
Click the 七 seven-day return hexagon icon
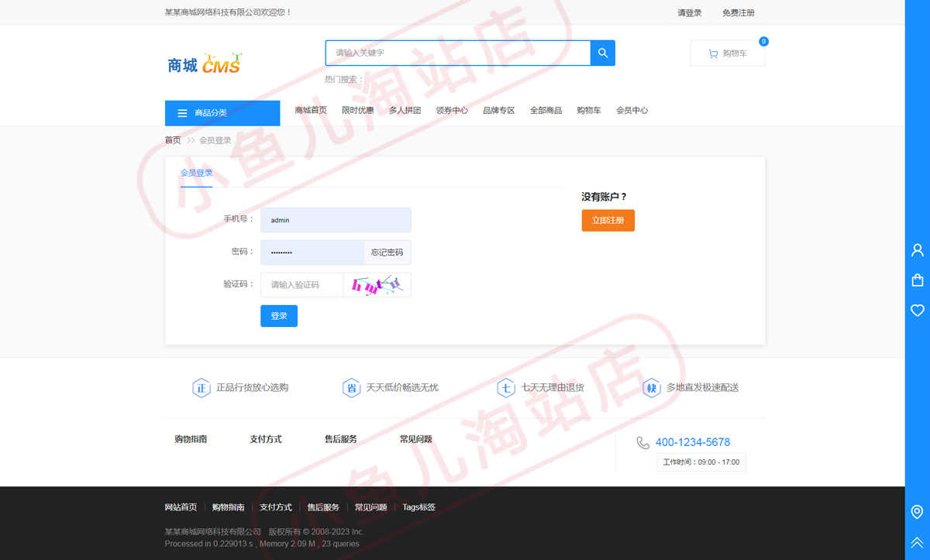tap(506, 387)
